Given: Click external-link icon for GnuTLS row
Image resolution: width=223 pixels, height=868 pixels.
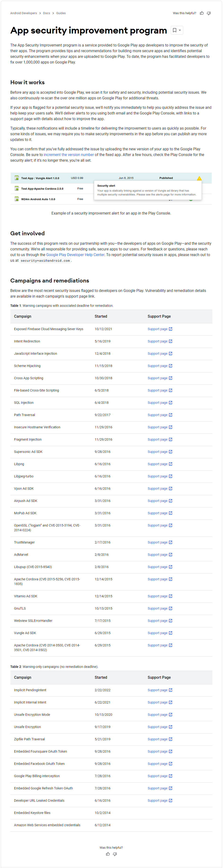Looking at the screenshot, I should click(171, 608).
